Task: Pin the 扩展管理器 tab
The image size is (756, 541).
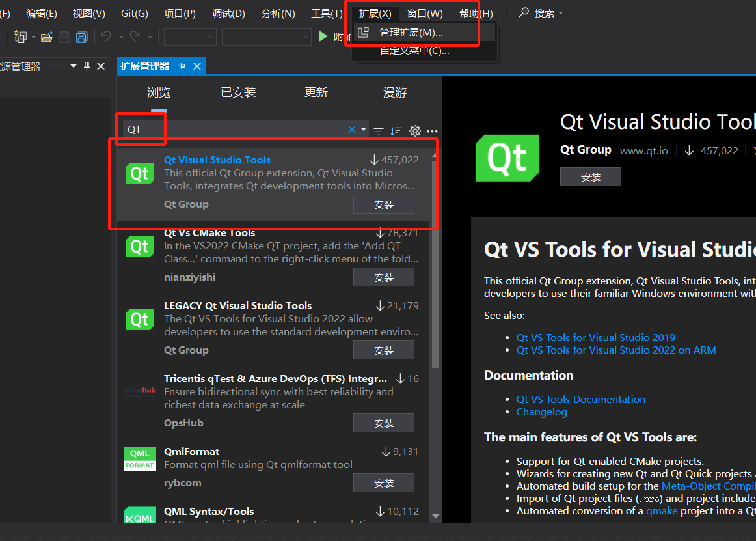Action: 182,66
